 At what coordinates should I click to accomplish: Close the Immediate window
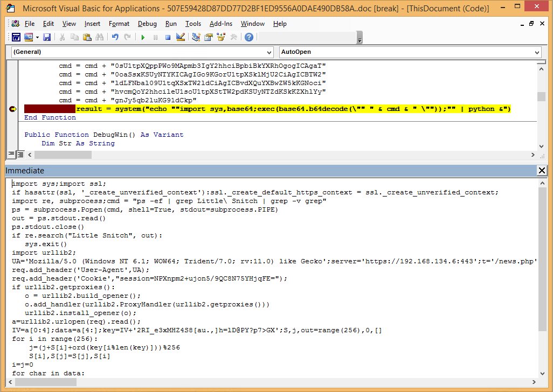(542, 171)
